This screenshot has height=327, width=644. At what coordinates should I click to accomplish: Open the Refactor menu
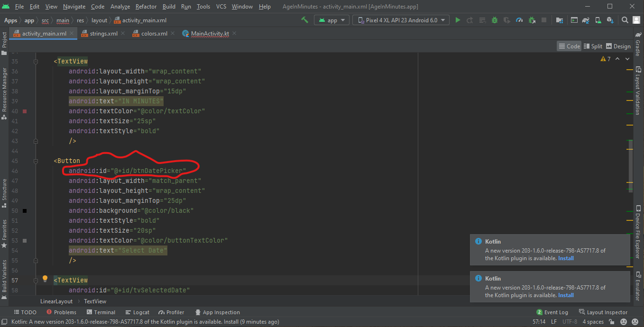point(146,7)
